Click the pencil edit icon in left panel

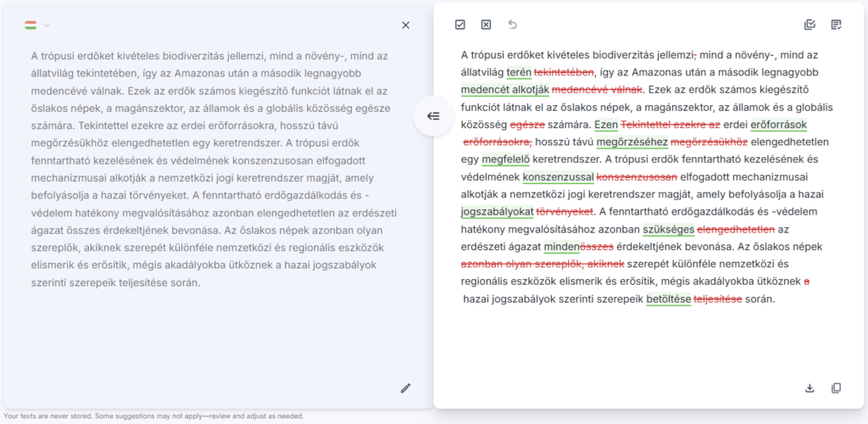pyautogui.click(x=405, y=388)
